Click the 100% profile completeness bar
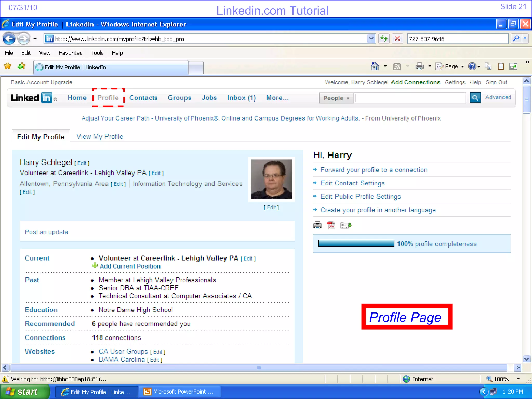532x399 pixels. click(356, 243)
